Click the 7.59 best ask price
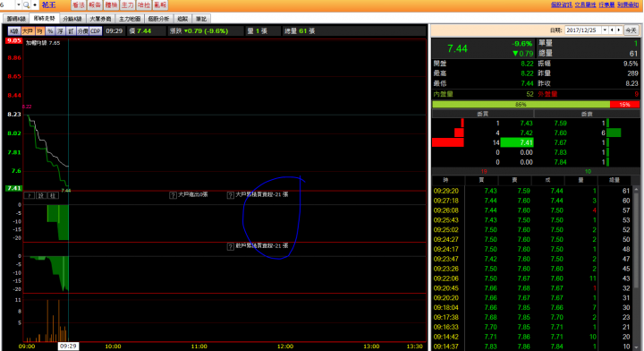This screenshot has width=644, height=351. click(x=560, y=123)
